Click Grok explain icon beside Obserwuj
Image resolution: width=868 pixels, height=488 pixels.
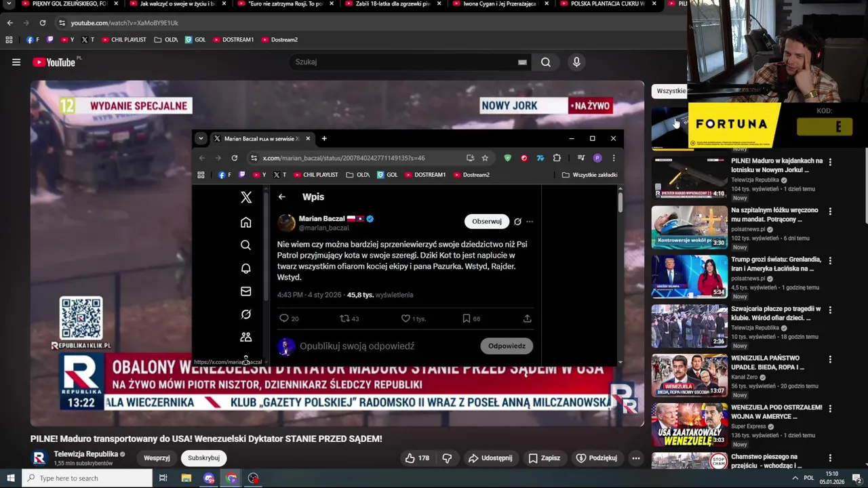coord(517,222)
